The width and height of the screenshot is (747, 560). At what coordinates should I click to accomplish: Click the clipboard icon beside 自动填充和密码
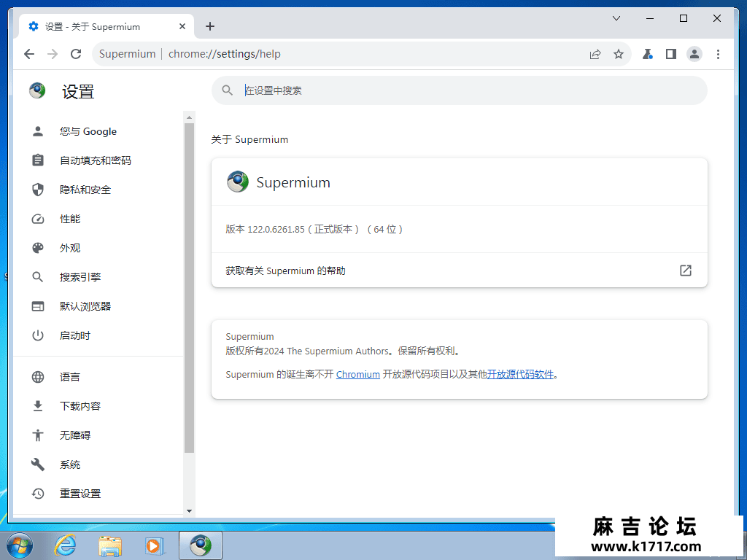click(x=38, y=160)
